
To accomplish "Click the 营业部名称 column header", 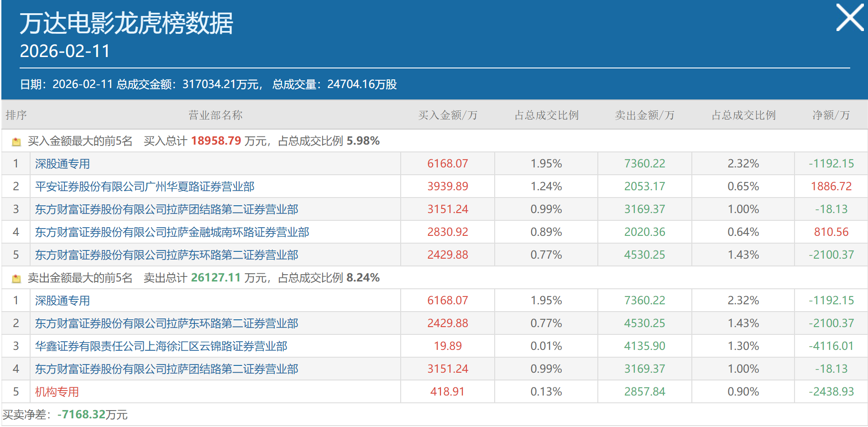I will coord(215,115).
